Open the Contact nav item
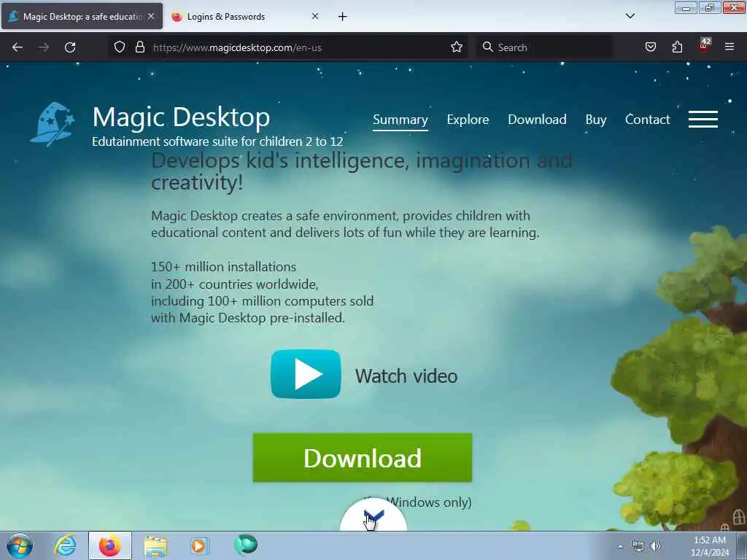Screen dimensions: 747x560 coord(648,120)
